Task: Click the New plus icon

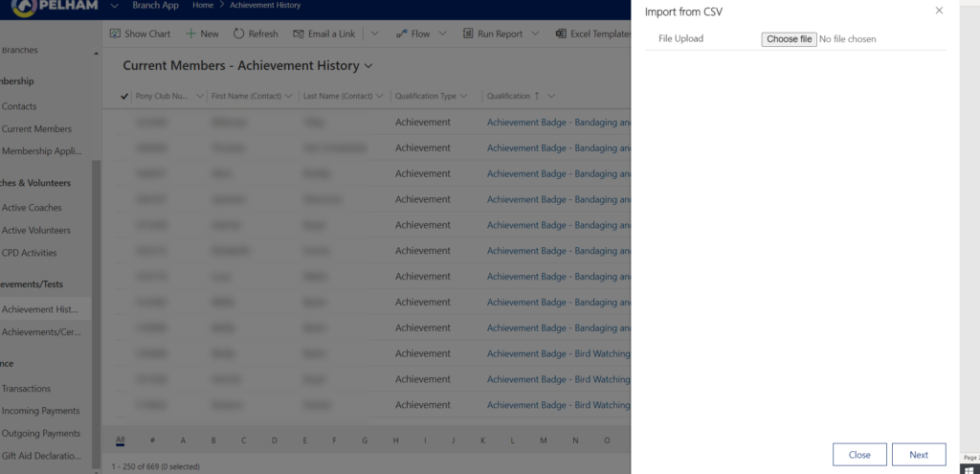Action: 191,34
